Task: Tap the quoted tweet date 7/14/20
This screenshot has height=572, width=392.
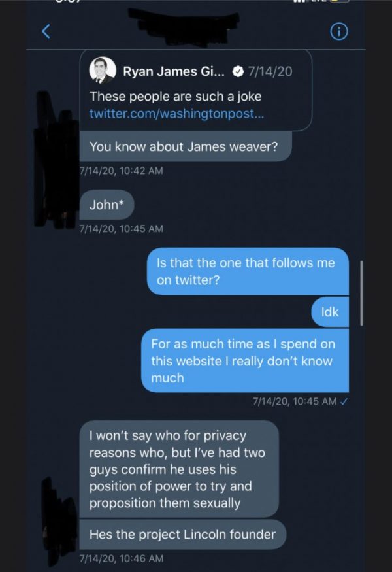Action: (270, 72)
